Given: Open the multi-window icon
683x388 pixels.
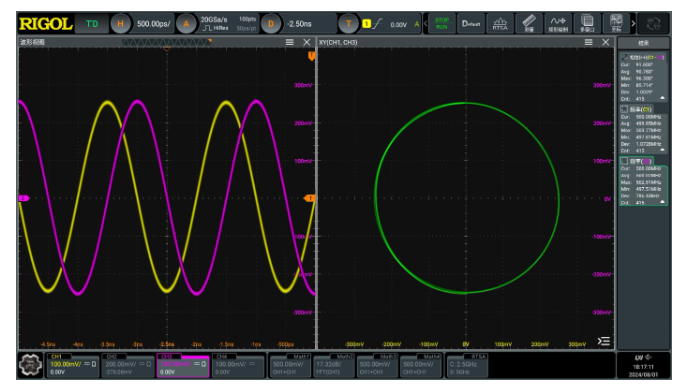Looking at the screenshot, I should click(x=587, y=24).
